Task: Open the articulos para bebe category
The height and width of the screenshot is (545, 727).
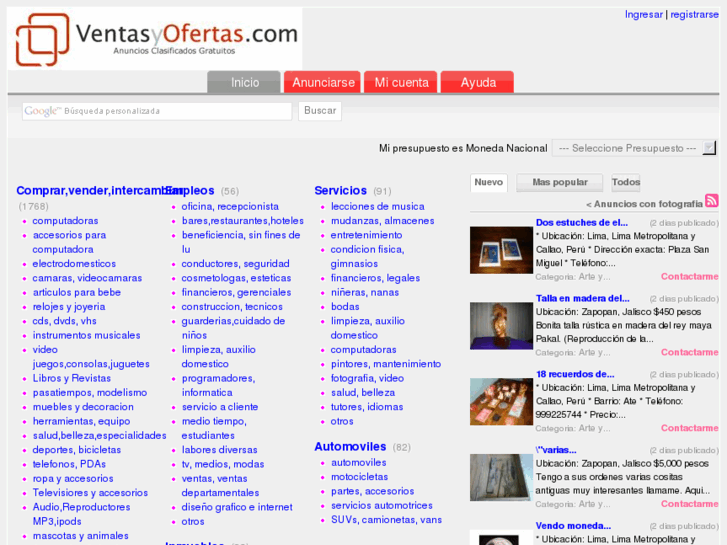Action: 77,293
